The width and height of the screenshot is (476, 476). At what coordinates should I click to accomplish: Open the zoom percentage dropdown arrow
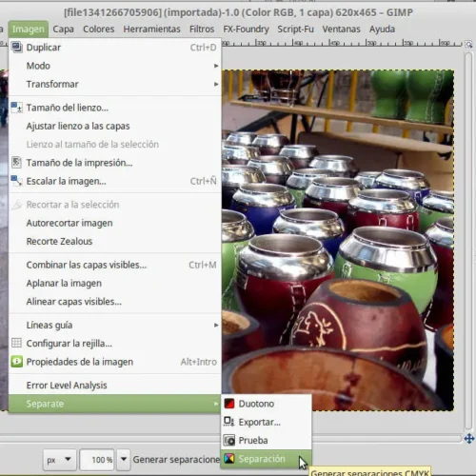(124, 459)
